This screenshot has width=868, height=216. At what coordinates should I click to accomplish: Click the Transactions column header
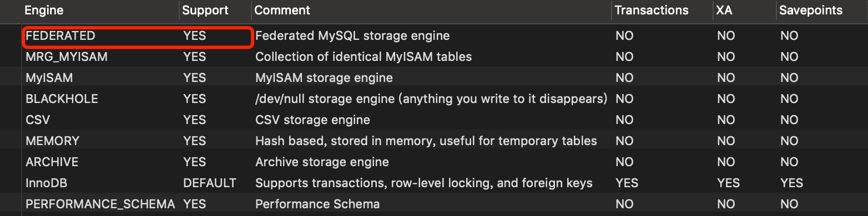pos(651,10)
